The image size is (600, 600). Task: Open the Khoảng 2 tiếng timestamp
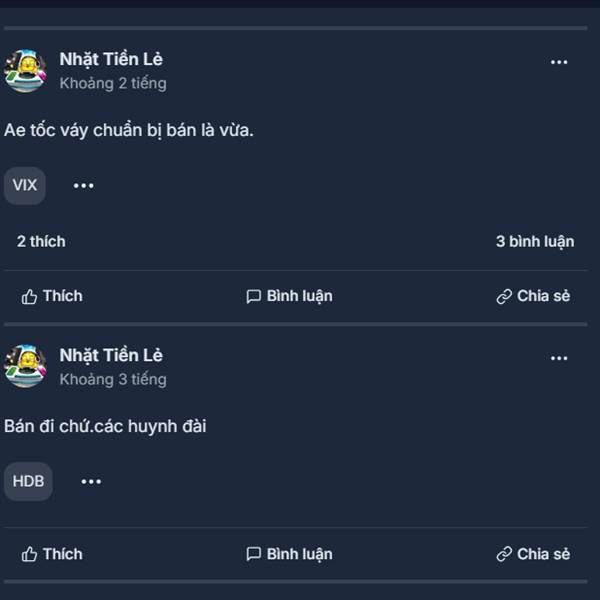pos(113,83)
